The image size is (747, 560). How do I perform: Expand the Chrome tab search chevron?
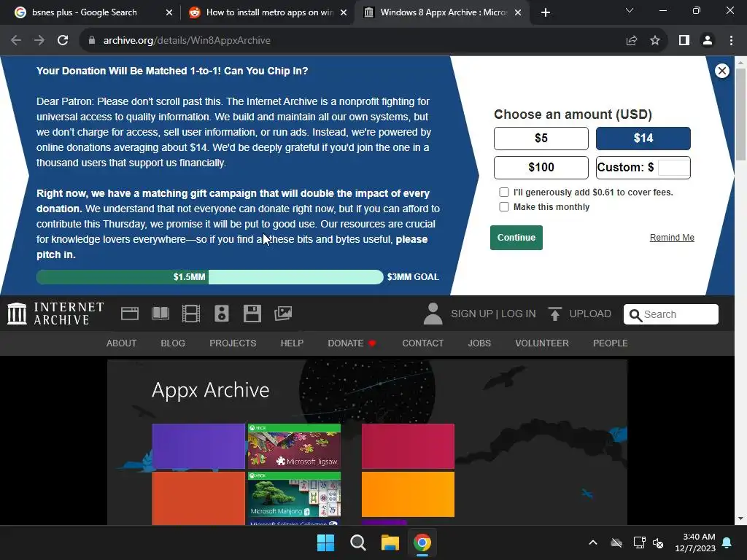[x=630, y=10]
